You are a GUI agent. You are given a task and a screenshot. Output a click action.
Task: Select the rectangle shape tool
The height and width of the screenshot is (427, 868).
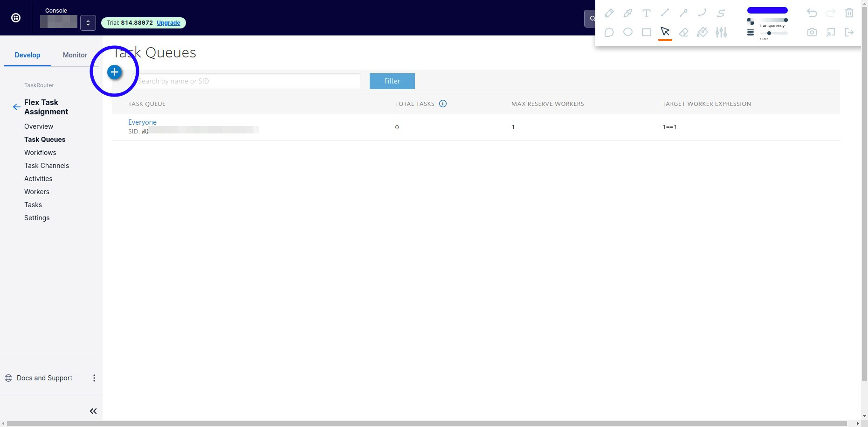pos(647,32)
